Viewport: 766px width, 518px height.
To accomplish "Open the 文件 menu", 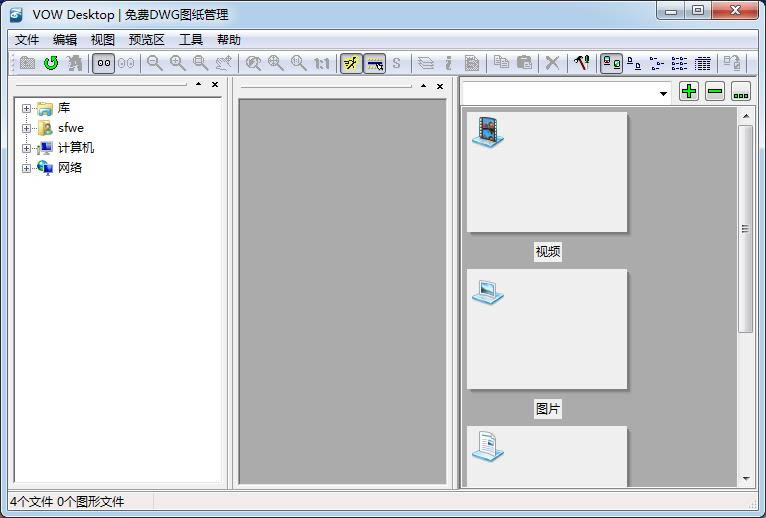I will point(27,40).
